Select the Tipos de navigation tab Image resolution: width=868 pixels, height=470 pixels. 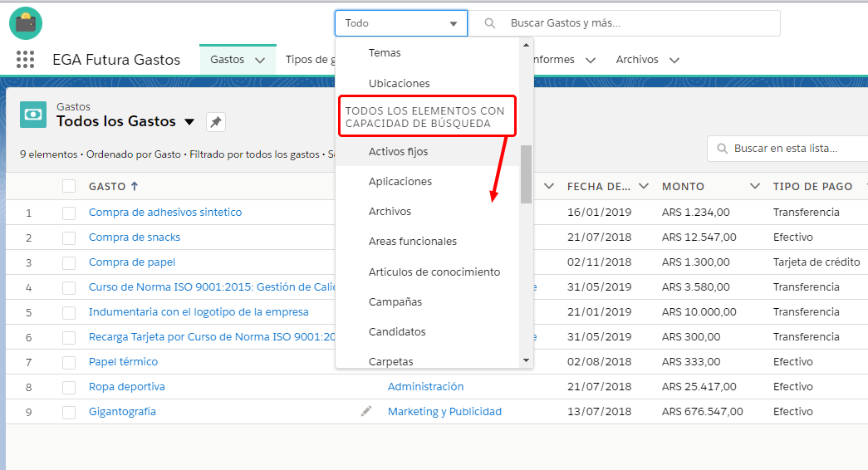click(x=310, y=59)
